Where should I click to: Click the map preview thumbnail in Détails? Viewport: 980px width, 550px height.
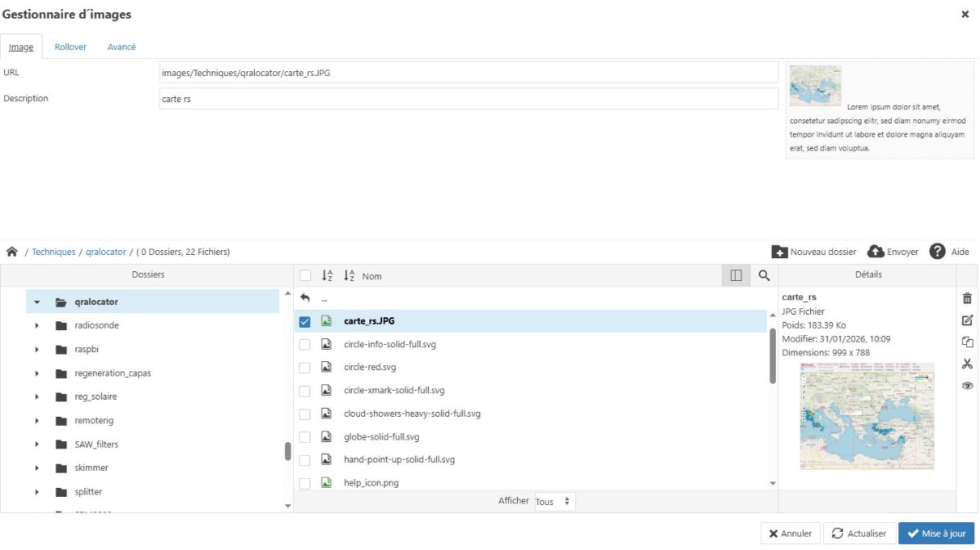tap(867, 416)
